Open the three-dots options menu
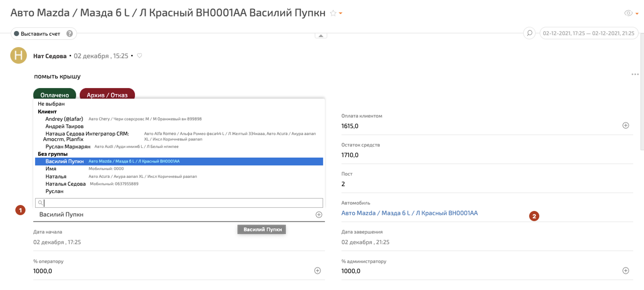 (635, 74)
